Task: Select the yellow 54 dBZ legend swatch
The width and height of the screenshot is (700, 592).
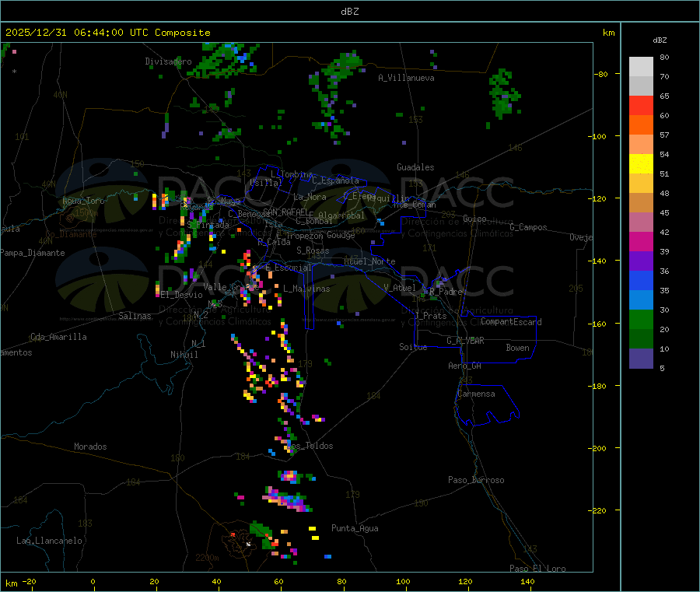Action: [641, 163]
